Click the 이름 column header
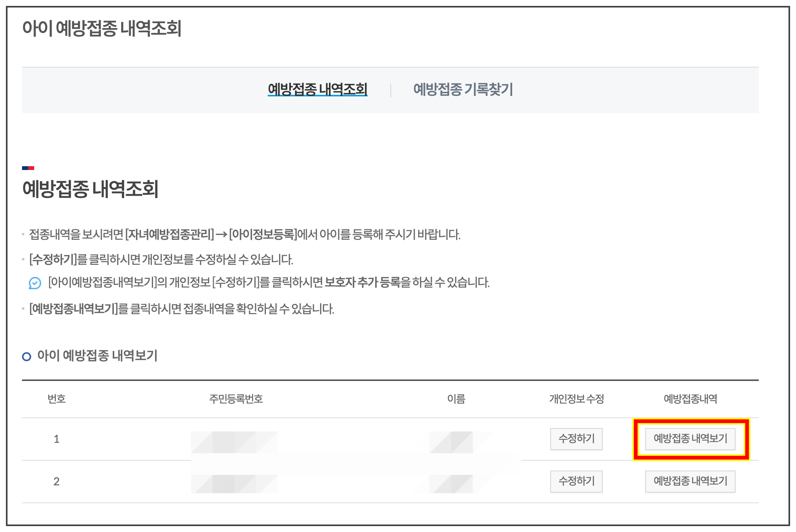The width and height of the screenshot is (796, 532). pyautogui.click(x=456, y=399)
